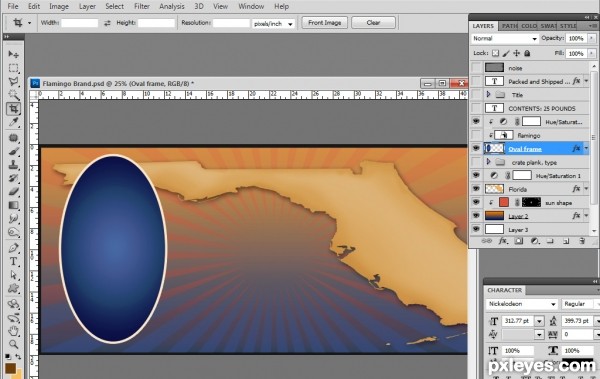Open the Analysis menu
This screenshot has height=379, width=600.
coord(172,7)
